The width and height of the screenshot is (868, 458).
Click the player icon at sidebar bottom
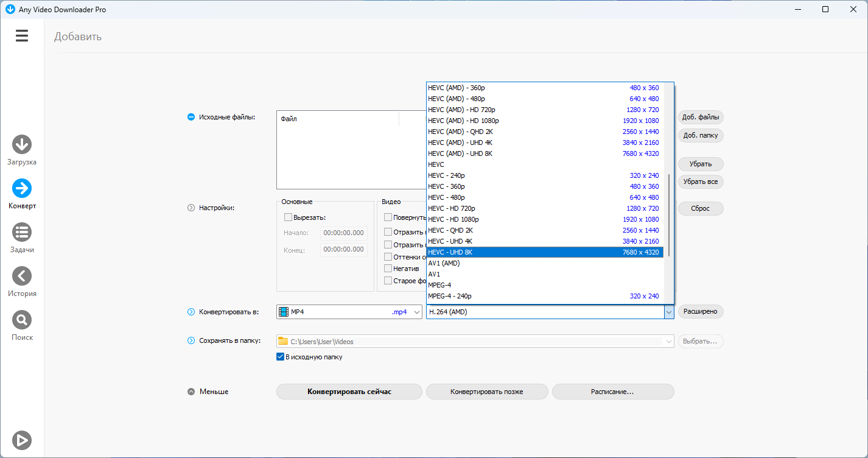tap(22, 440)
